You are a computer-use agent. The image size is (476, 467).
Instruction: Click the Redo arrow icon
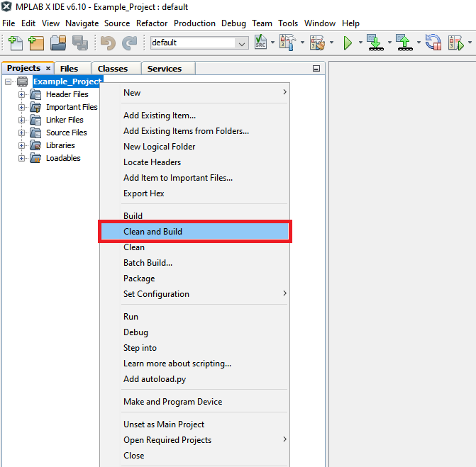click(130, 43)
